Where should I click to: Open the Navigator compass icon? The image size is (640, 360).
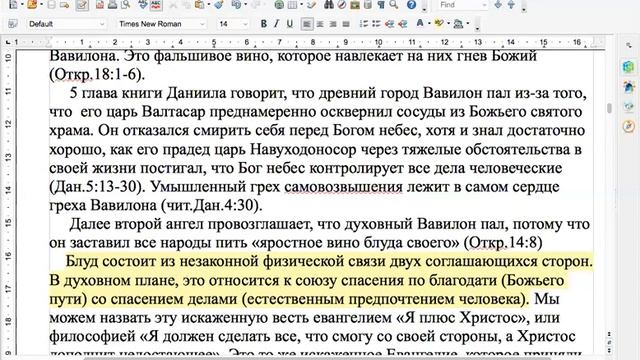click(x=342, y=4)
